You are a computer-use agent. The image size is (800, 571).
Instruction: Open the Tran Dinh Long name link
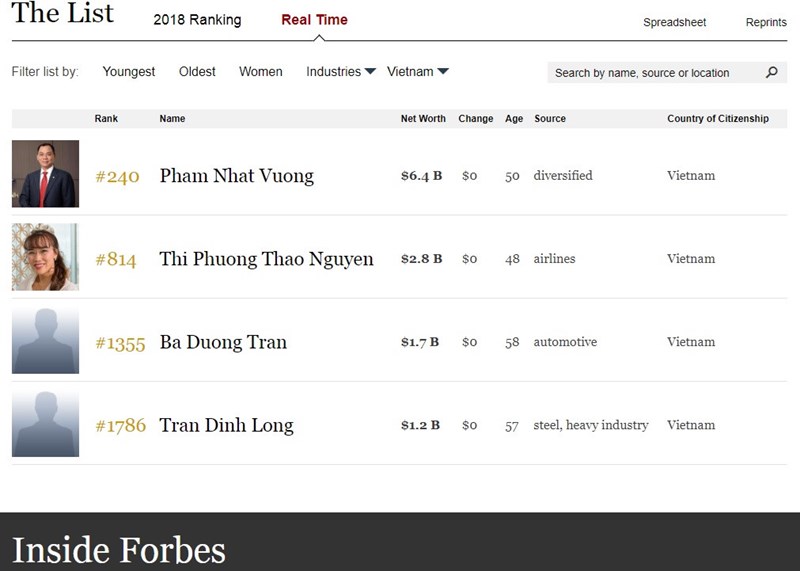click(x=227, y=425)
